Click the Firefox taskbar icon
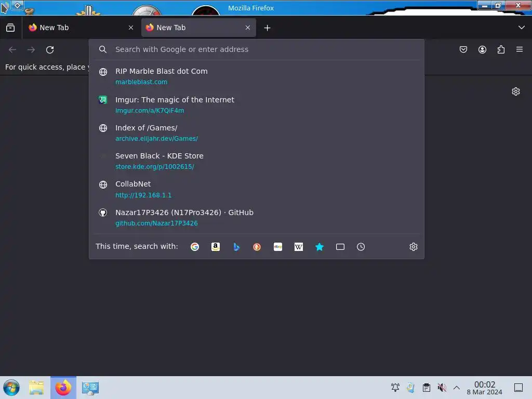The height and width of the screenshot is (399, 532). tap(63, 388)
